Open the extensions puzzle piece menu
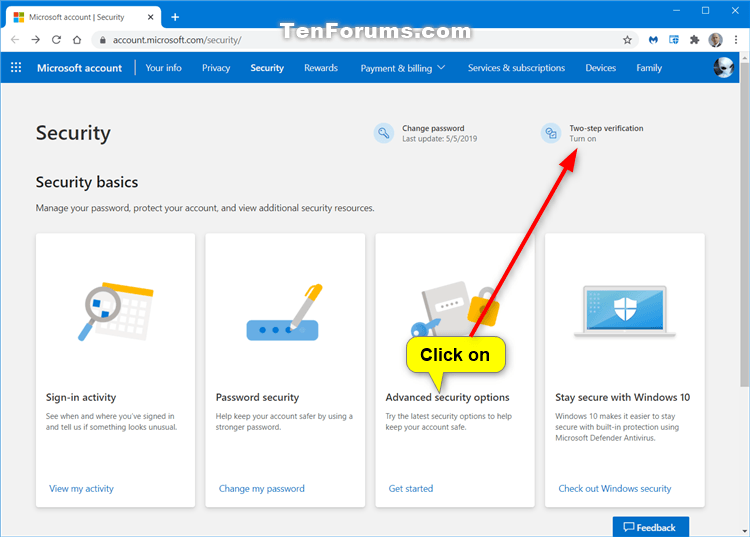Viewport: 750px width, 537px height. (694, 40)
